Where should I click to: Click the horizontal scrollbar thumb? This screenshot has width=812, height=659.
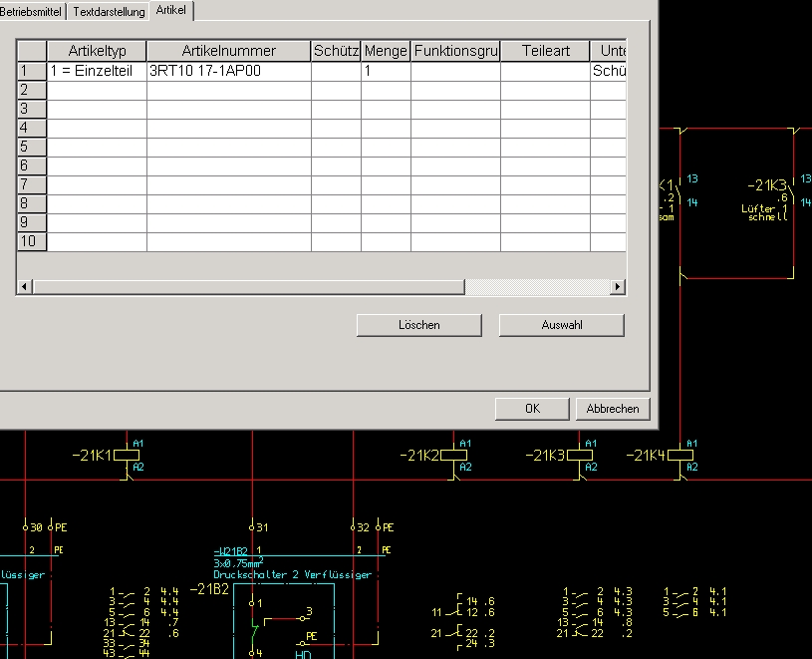coord(248,286)
